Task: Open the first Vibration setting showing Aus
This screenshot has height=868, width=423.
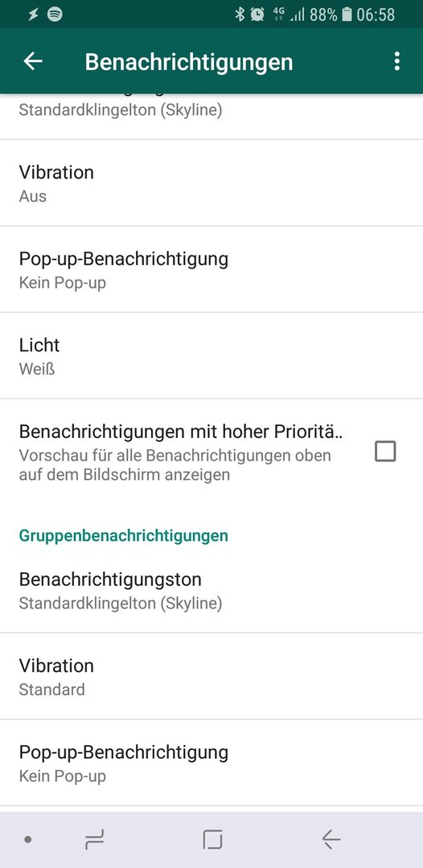Action: pyautogui.click(x=211, y=183)
